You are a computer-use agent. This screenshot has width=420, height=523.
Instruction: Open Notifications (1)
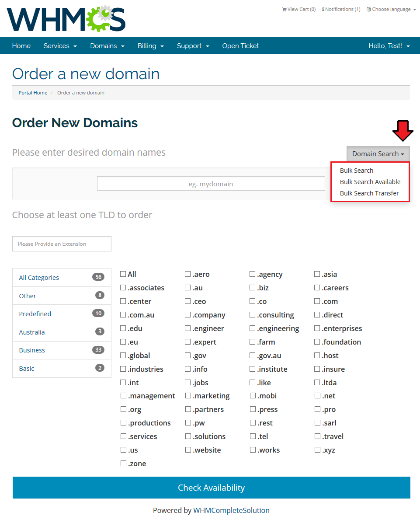[x=341, y=9]
